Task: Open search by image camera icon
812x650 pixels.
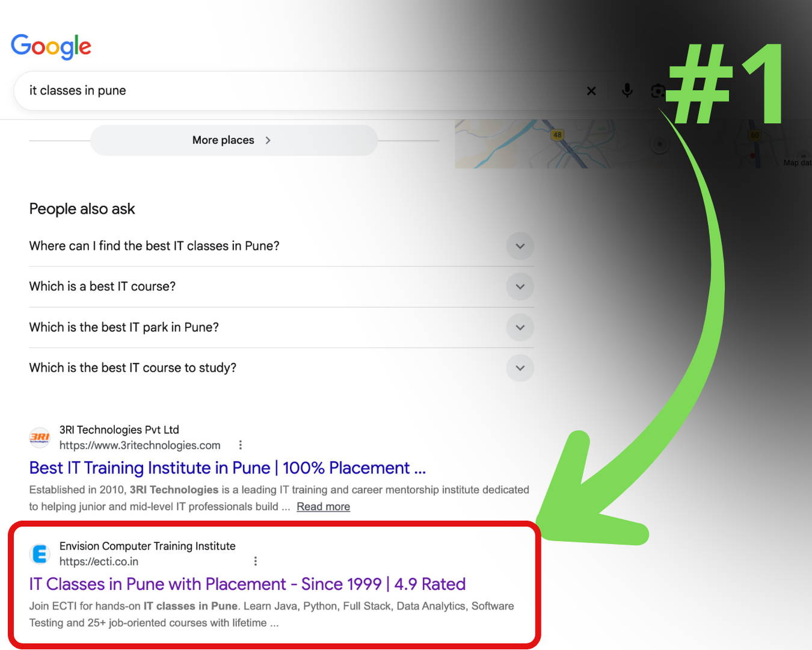Action: 658,91
